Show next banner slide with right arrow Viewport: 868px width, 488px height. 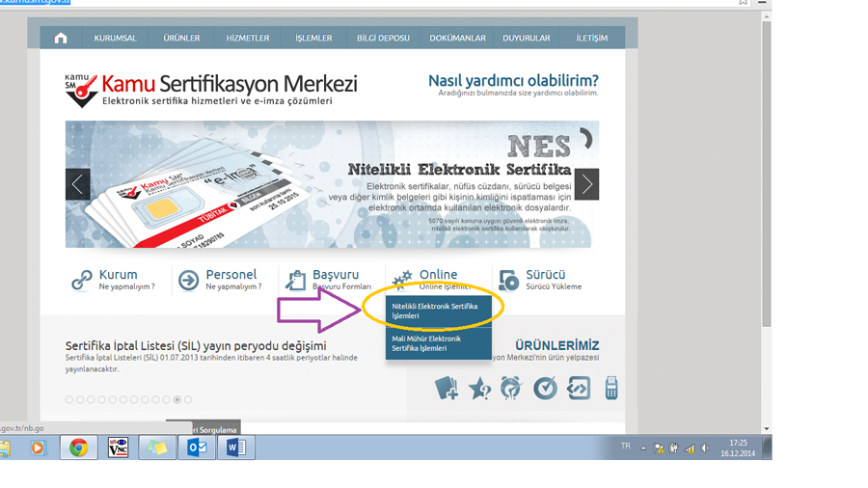586,184
